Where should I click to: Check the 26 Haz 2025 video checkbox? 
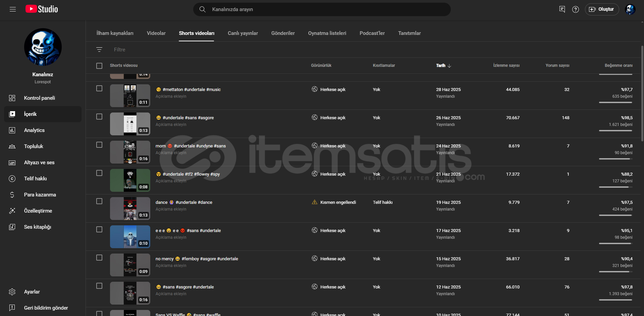pos(99,117)
